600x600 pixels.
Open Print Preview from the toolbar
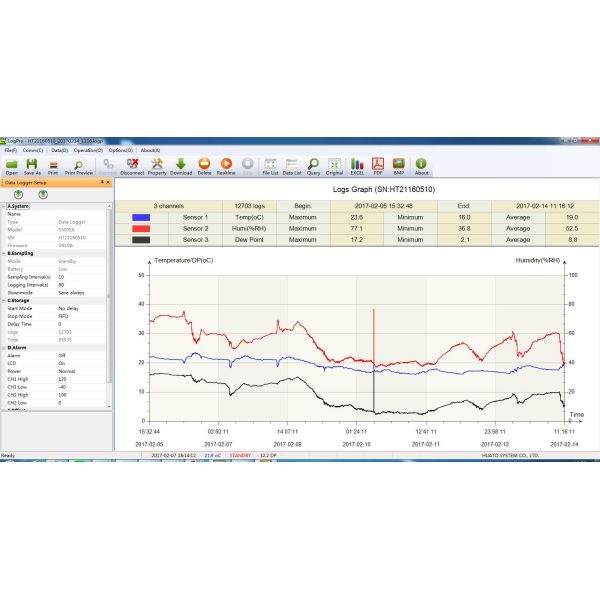[x=78, y=166]
